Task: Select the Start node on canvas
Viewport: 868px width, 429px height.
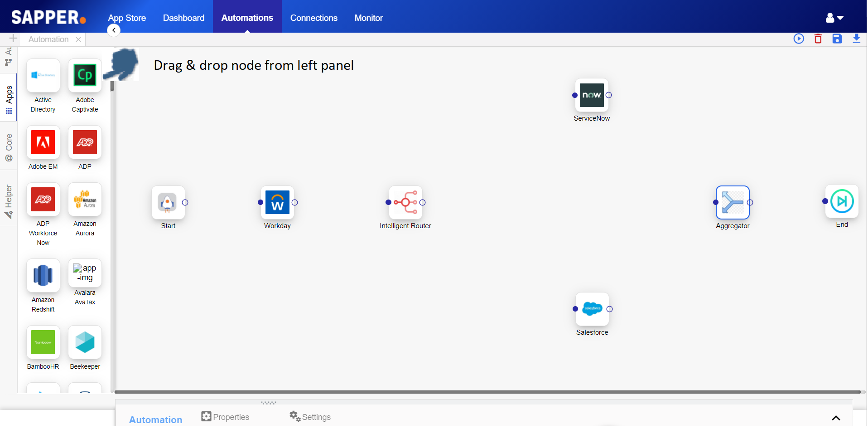Action: coord(168,203)
